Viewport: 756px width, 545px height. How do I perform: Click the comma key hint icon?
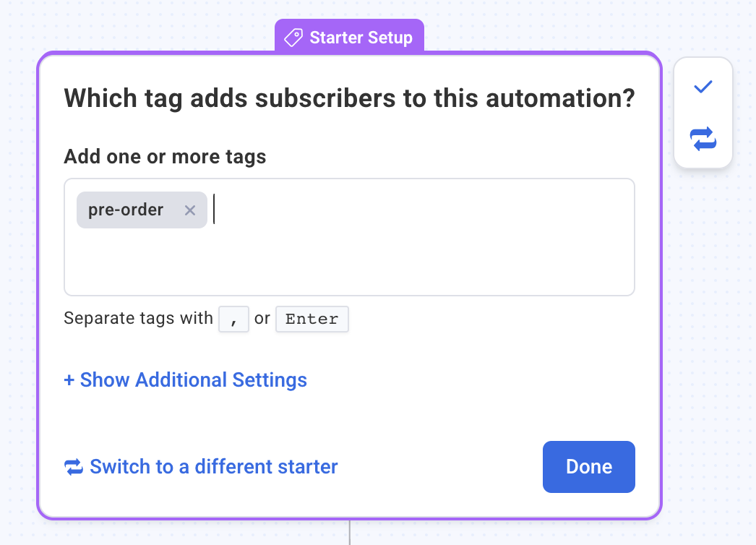pyautogui.click(x=233, y=319)
